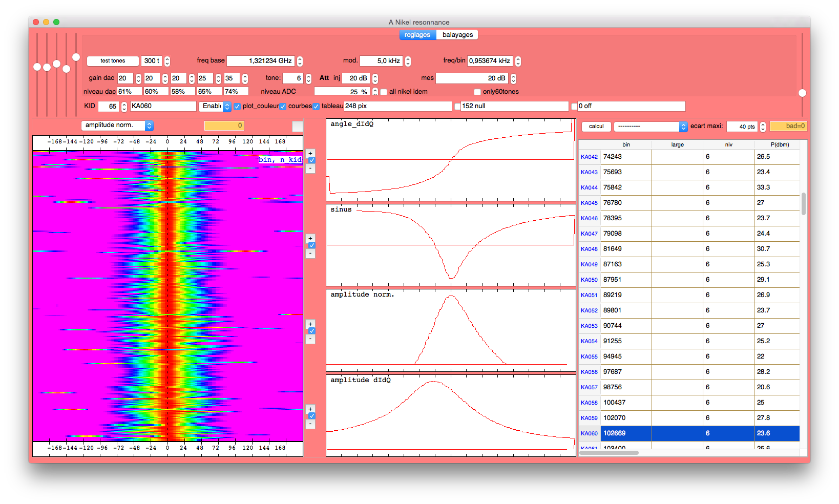Screen dimensions: 839x504
Task: Toggle the plot_couleur checkbox
Action: click(237, 107)
